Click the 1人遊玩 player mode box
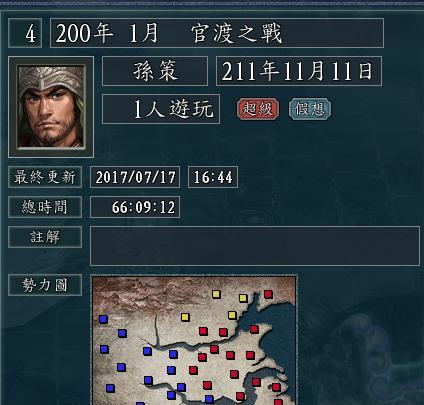This screenshot has height=405, width=424. [161, 109]
